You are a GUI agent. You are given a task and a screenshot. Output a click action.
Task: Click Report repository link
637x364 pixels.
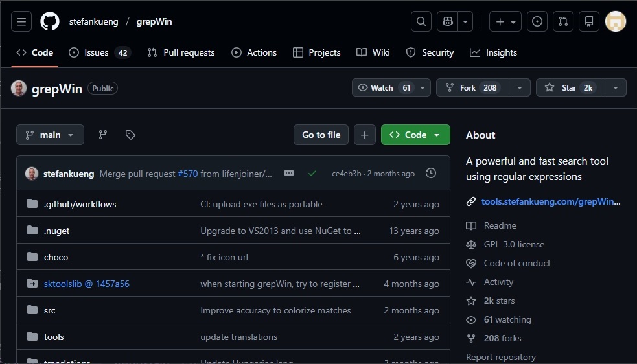tap(501, 357)
